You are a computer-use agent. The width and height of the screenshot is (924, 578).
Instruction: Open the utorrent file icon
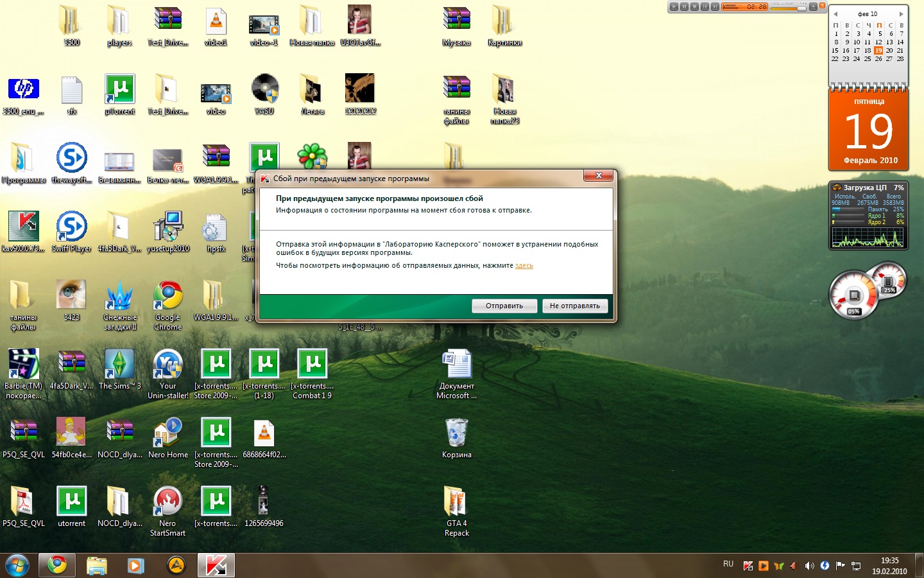71,507
